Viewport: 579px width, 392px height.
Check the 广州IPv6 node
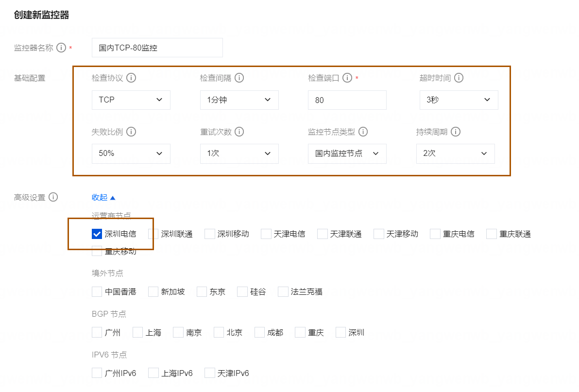(97, 373)
